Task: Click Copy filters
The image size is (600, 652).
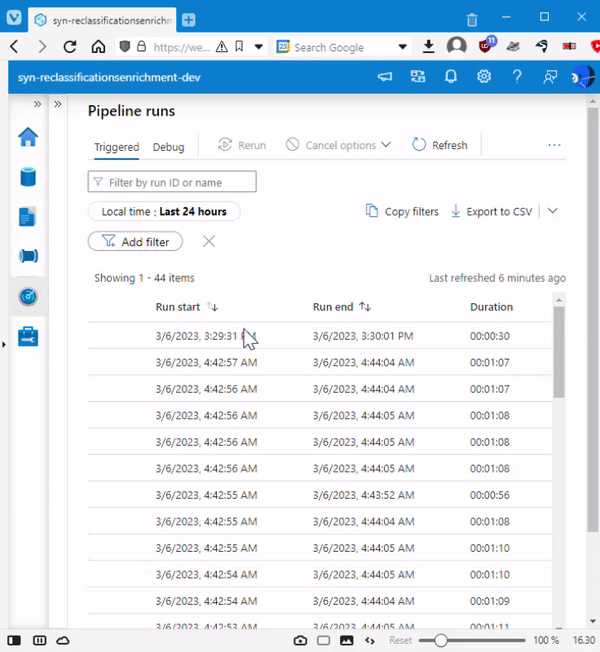Action: click(402, 211)
